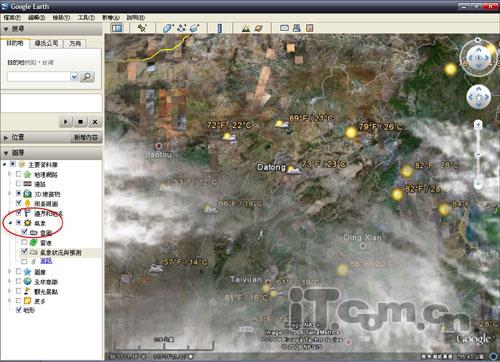This screenshot has height=362, width=500.
Task: Click the look-around compass joystick
Action: pos(478,58)
